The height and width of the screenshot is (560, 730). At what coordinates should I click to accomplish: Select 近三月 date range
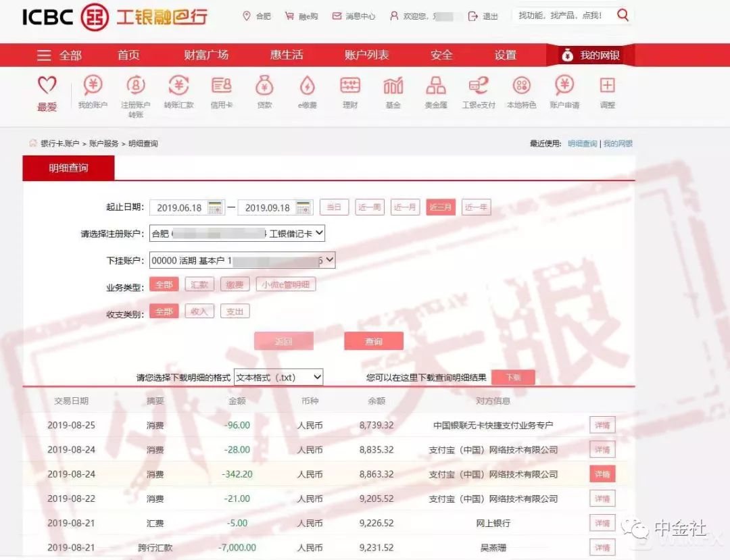click(x=441, y=207)
